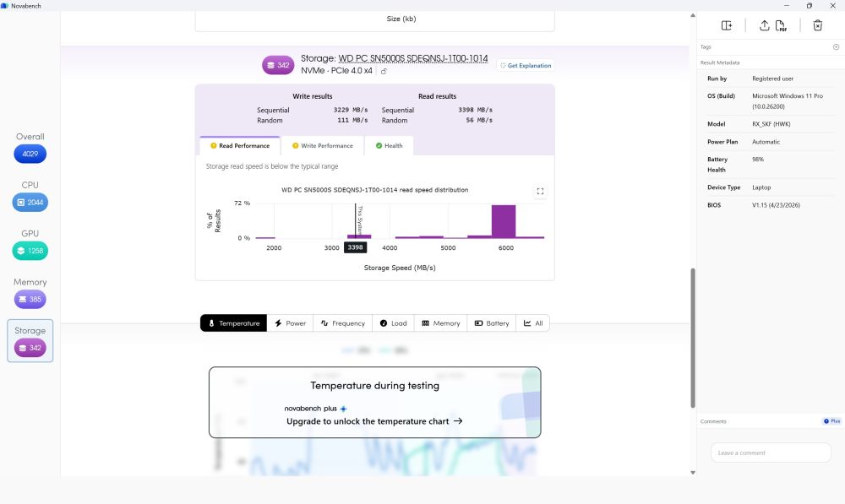Viewport: 845px width, 504px height.
Task: Click Upgrade to unlock the temperature chart
Action: (x=374, y=421)
